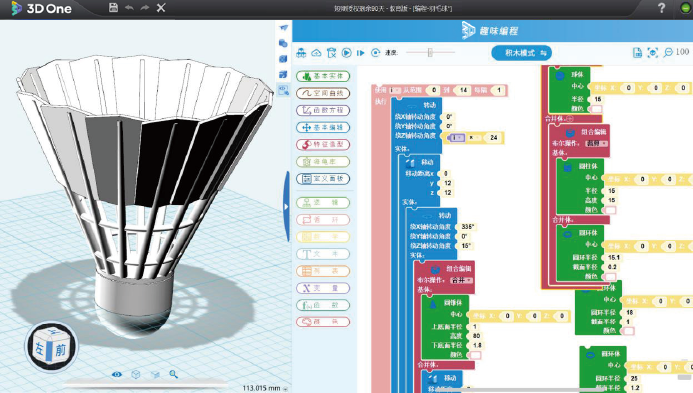
Task: Click the cone height value 80
Action: click(x=476, y=336)
